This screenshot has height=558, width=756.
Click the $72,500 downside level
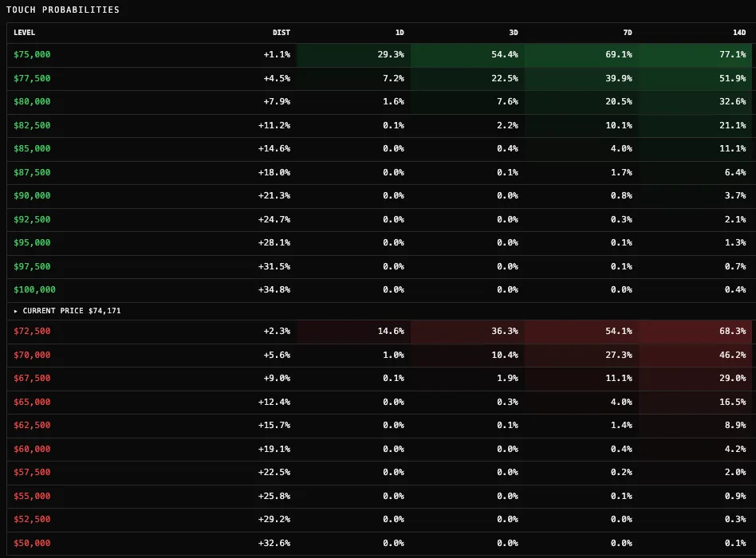coord(32,331)
